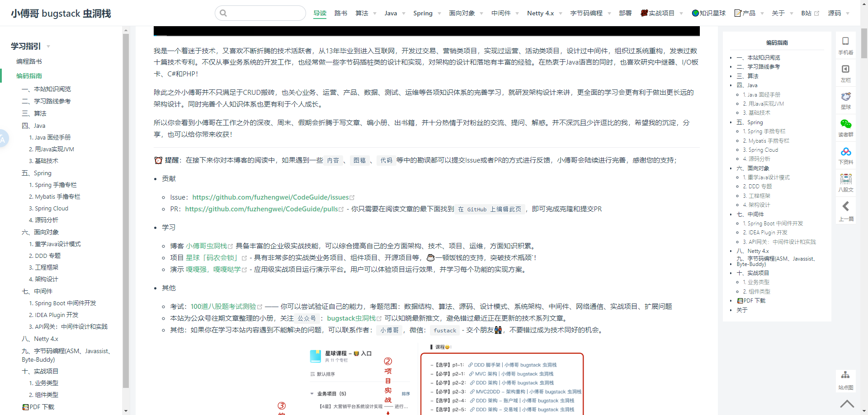This screenshot has width=868, height=415.
Task: Switch to the 导读 tab
Action: click(320, 13)
